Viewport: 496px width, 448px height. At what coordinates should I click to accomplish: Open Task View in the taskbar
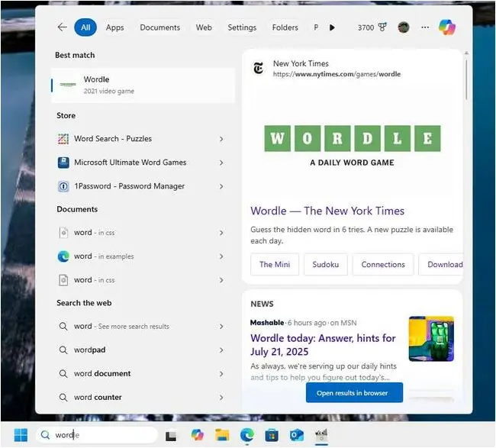click(171, 436)
